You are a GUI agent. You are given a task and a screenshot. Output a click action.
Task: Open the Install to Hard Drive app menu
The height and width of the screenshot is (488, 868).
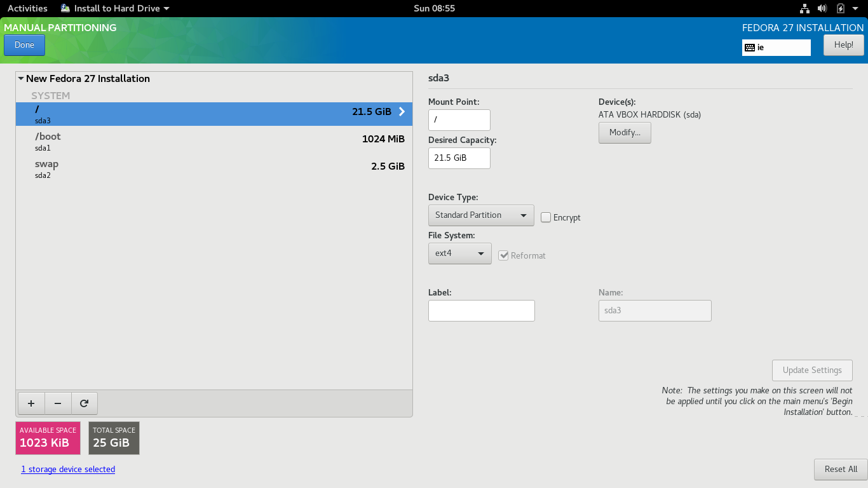(115, 8)
